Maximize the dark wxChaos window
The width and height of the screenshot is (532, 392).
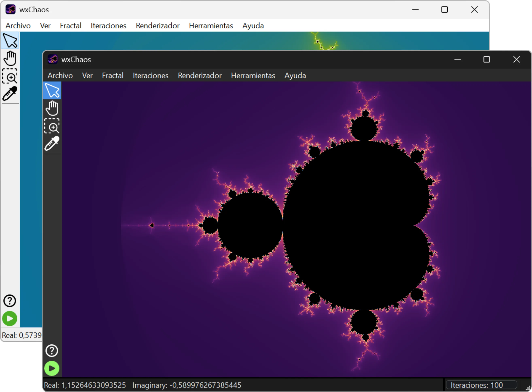click(x=486, y=59)
